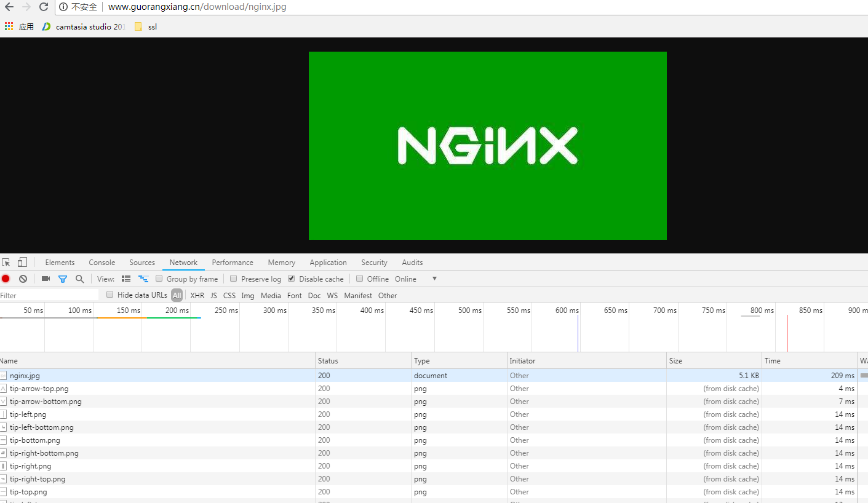Image resolution: width=868 pixels, height=503 pixels.
Task: Open site info icon beside 不安全
Action: coord(63,7)
